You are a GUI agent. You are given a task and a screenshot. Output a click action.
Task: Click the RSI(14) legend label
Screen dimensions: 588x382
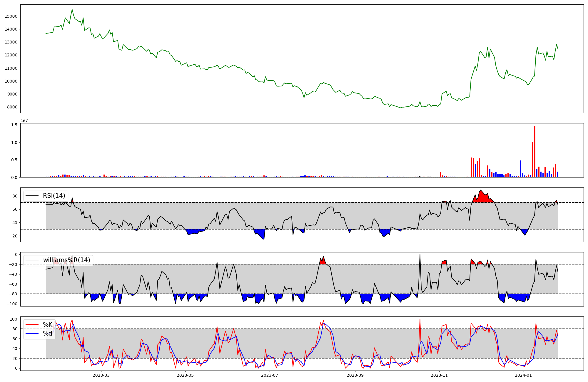(54, 196)
